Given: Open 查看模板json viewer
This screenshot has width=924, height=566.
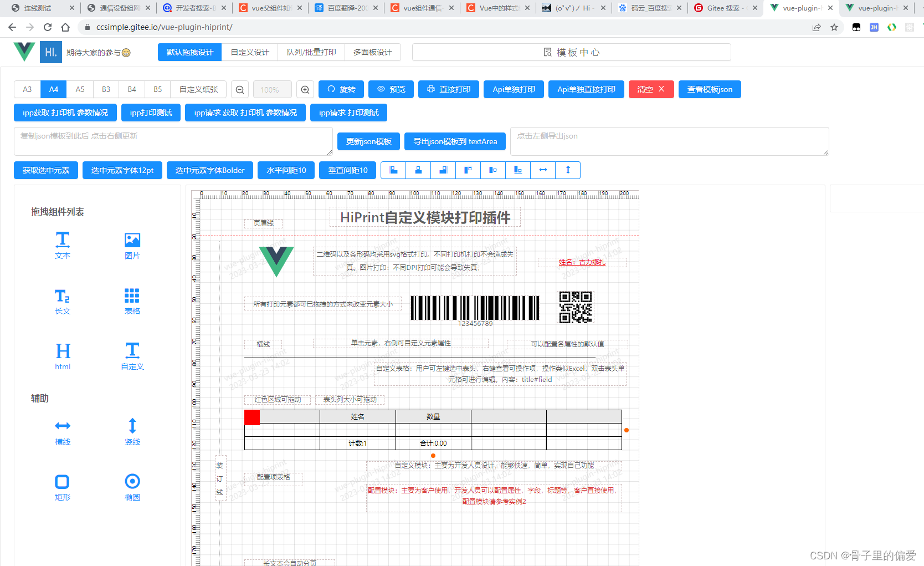Looking at the screenshot, I should 710,89.
